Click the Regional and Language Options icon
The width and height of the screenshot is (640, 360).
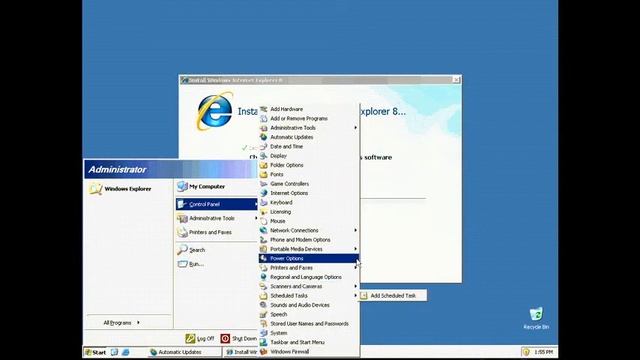coord(264,277)
